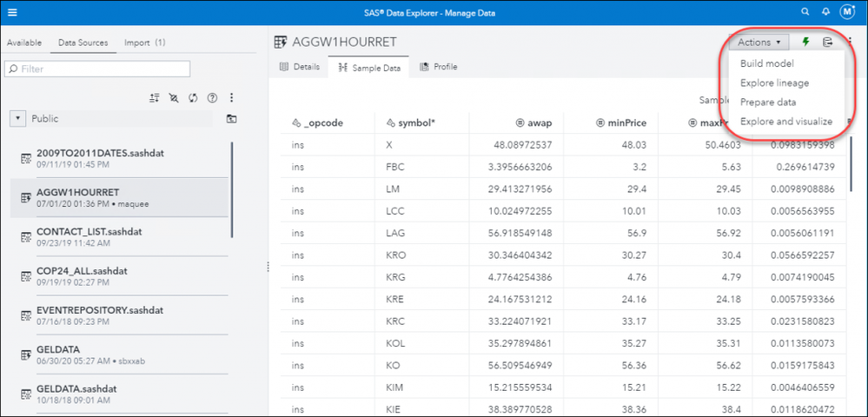Click the maxPrice value 50.4603
This screenshot has width=868, height=417.
(722, 145)
